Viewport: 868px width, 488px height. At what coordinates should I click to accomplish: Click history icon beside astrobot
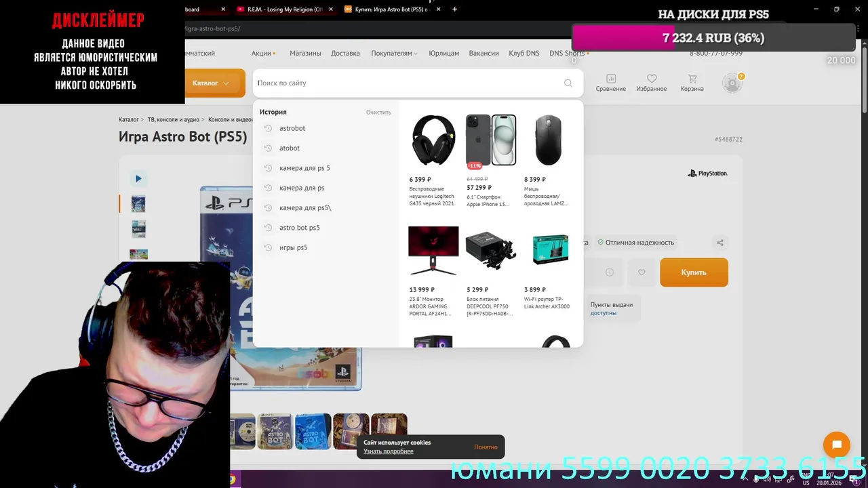(268, 128)
